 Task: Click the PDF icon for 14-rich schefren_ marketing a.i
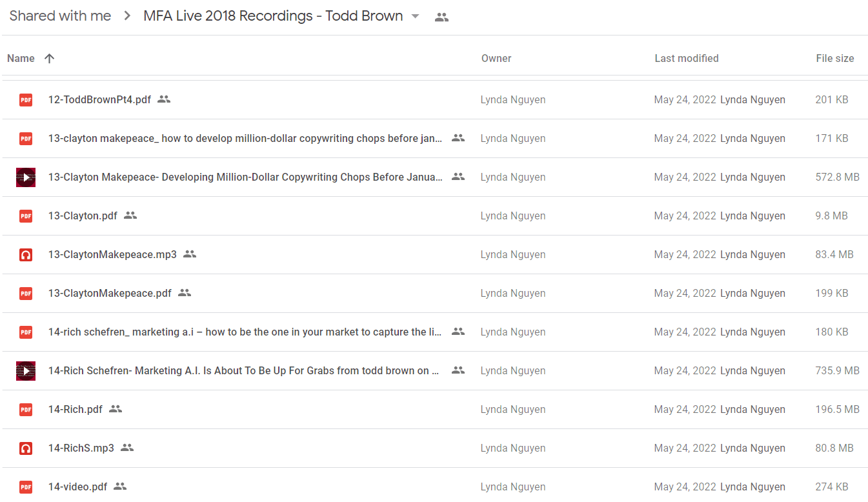[26, 332]
